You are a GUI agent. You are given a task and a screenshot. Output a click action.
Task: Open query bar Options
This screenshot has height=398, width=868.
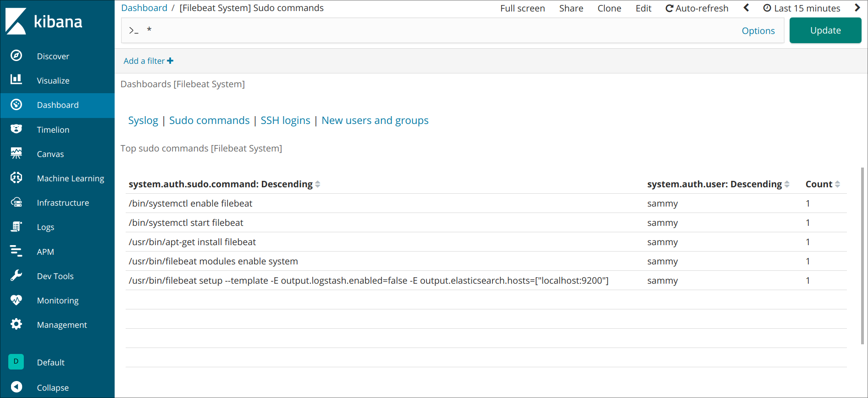tap(758, 31)
